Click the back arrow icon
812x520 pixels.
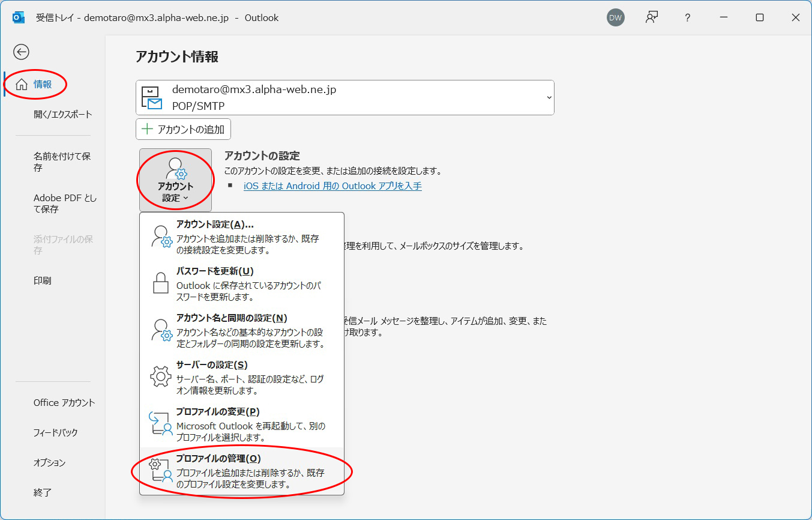pyautogui.click(x=22, y=52)
